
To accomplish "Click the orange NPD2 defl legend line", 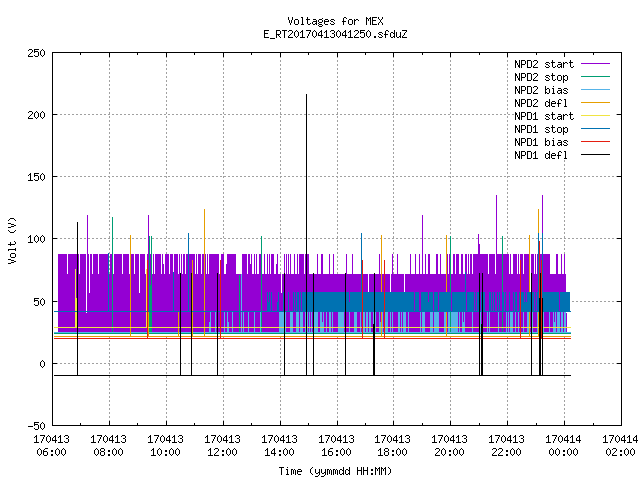I will pyautogui.click(x=596, y=103).
